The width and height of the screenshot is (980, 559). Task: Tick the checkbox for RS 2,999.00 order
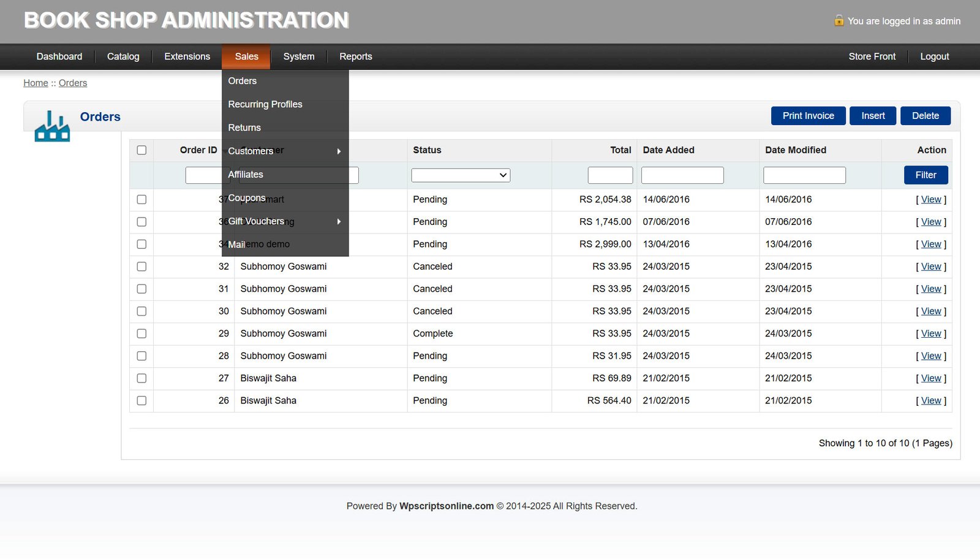(x=141, y=244)
